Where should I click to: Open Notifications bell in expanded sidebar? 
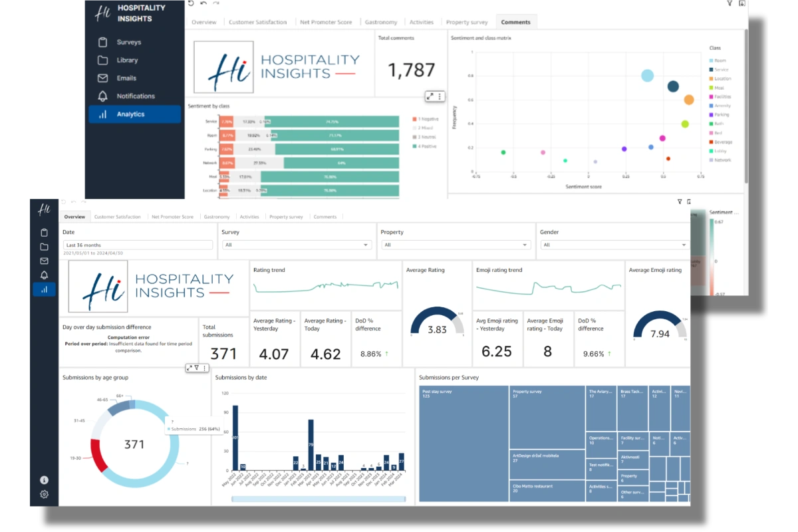(102, 96)
